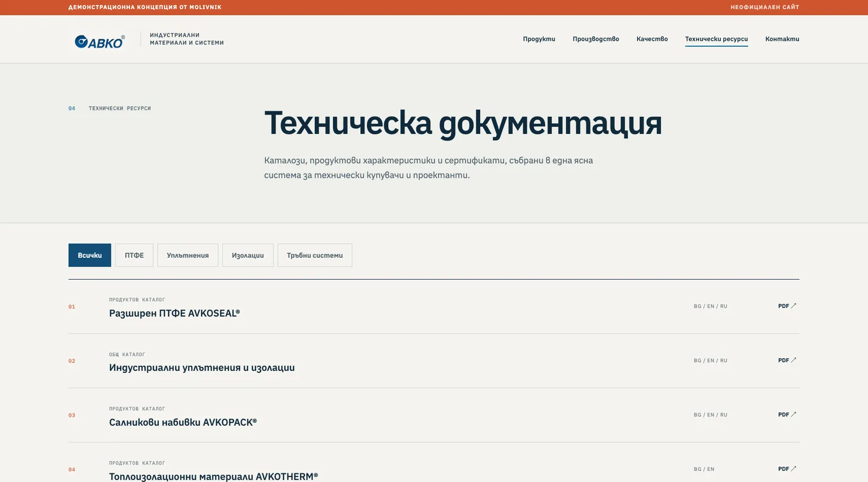This screenshot has width=868, height=482.
Task: Filter documents by ПТФЕ
Action: pyautogui.click(x=134, y=255)
